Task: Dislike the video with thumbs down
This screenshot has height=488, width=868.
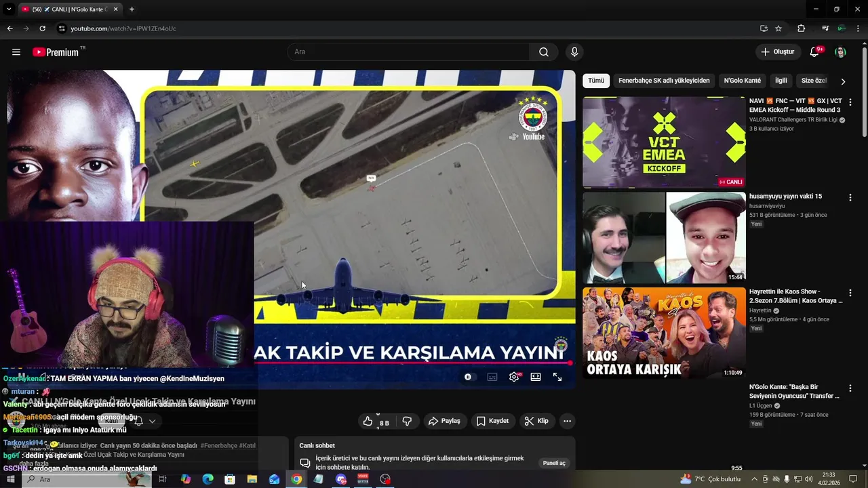Action: (407, 421)
